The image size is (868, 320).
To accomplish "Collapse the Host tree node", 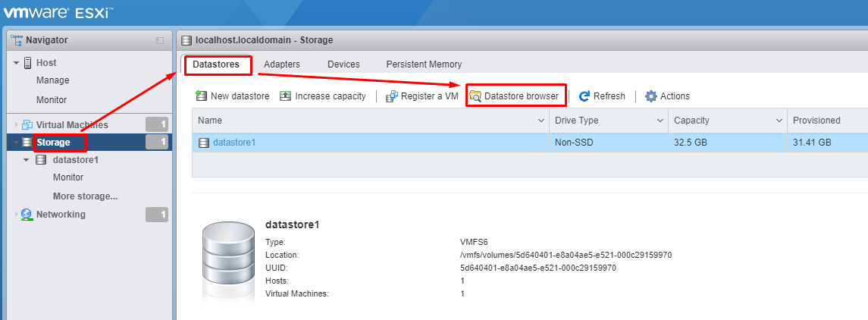I will pyautogui.click(x=17, y=63).
